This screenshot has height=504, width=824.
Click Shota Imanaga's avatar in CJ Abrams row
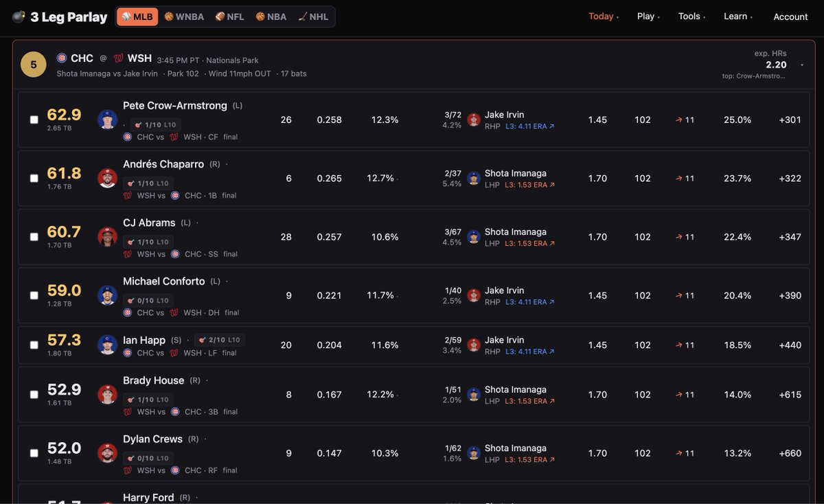coord(474,236)
